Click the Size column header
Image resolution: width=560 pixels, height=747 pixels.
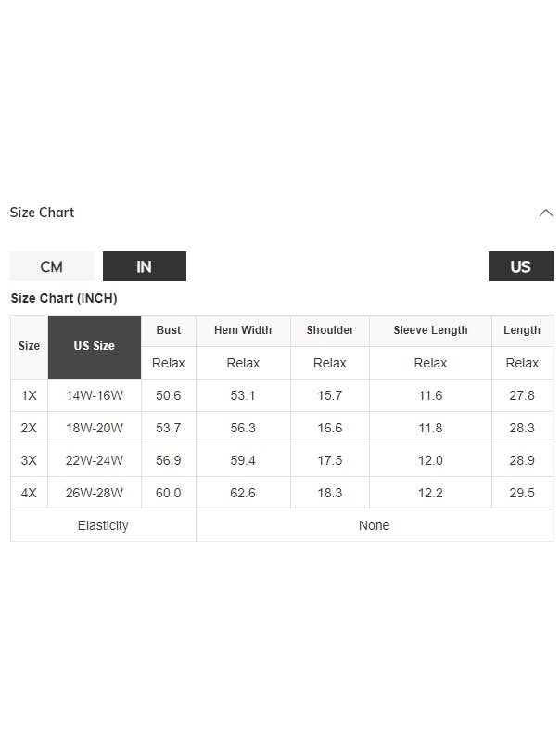tap(29, 346)
